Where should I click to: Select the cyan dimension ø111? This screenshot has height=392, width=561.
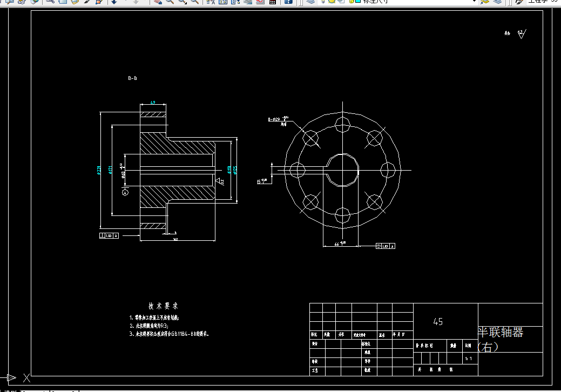point(228,170)
